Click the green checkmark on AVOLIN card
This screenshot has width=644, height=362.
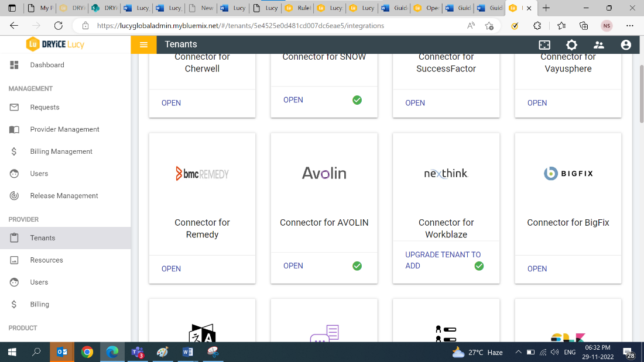tap(357, 266)
